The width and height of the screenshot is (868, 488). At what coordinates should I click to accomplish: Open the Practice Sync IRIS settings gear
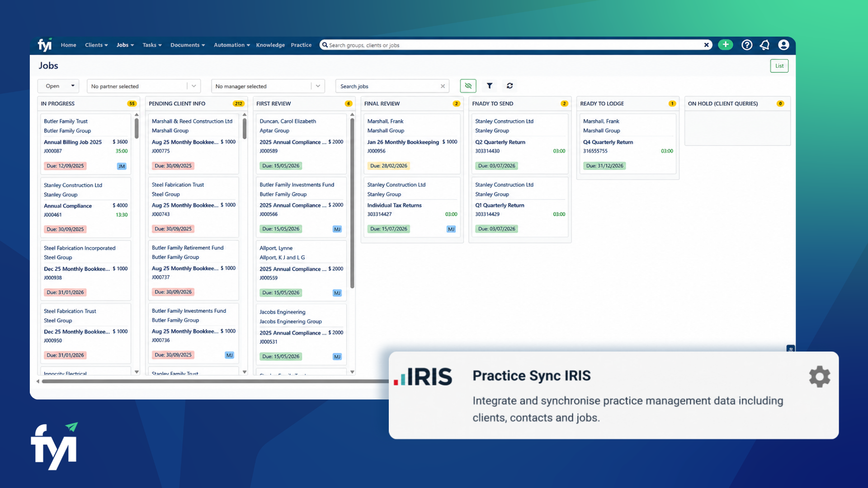[x=820, y=376]
